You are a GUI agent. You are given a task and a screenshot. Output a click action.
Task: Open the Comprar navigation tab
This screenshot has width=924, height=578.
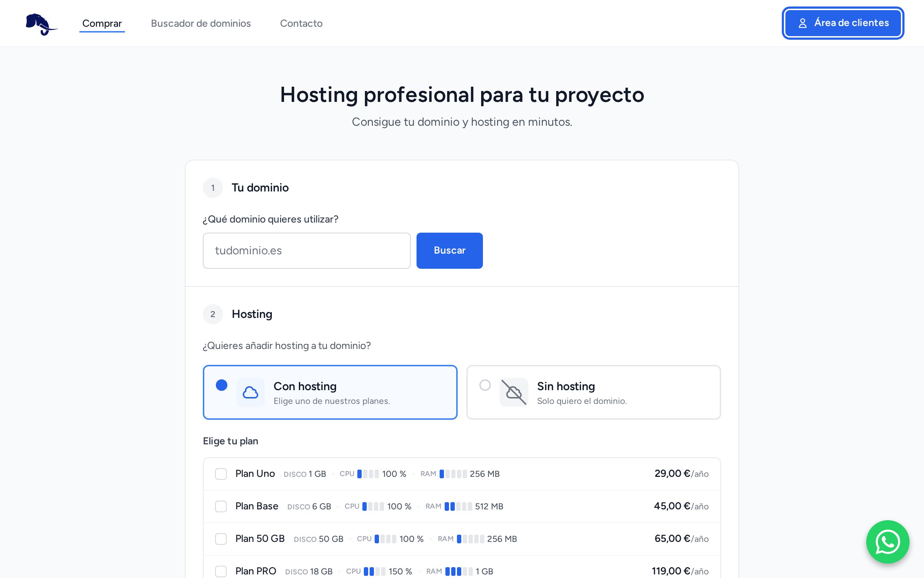pos(102,23)
